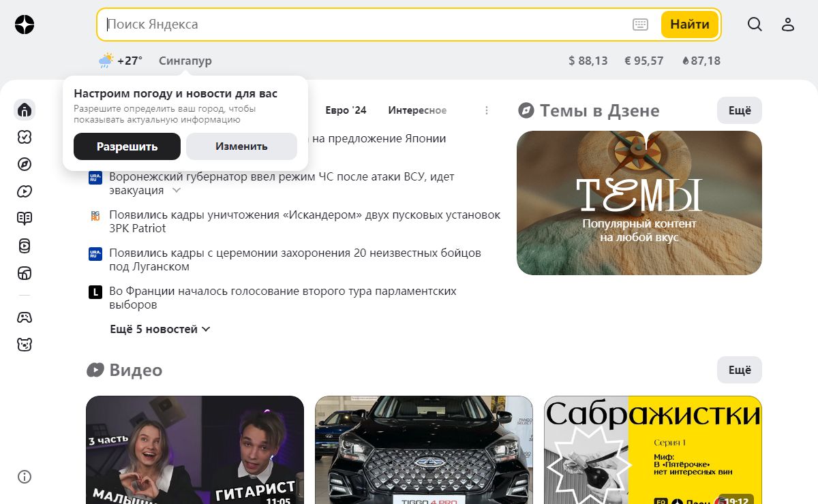The image size is (818, 504).
Task: Click the magnifier search icon at top right
Action: tap(755, 25)
